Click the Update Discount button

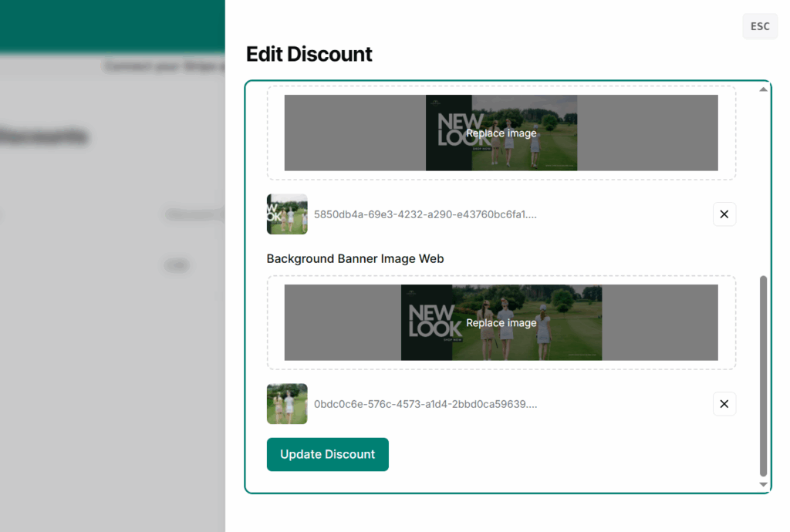[x=328, y=454]
